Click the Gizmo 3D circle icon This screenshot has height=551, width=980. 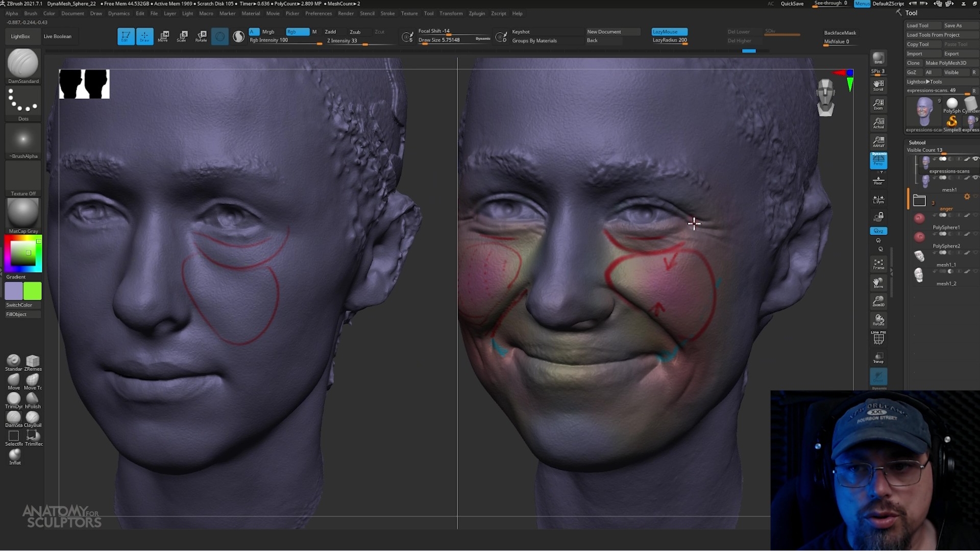[220, 36]
